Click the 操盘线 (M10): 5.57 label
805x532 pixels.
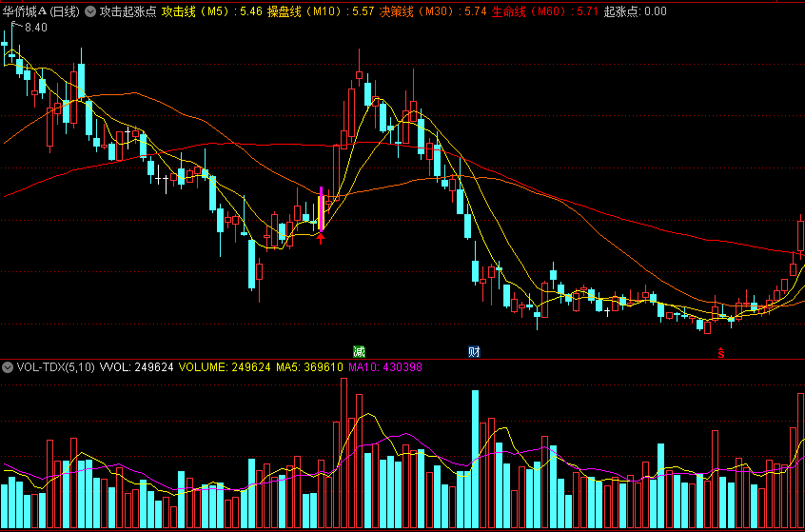tap(321, 11)
